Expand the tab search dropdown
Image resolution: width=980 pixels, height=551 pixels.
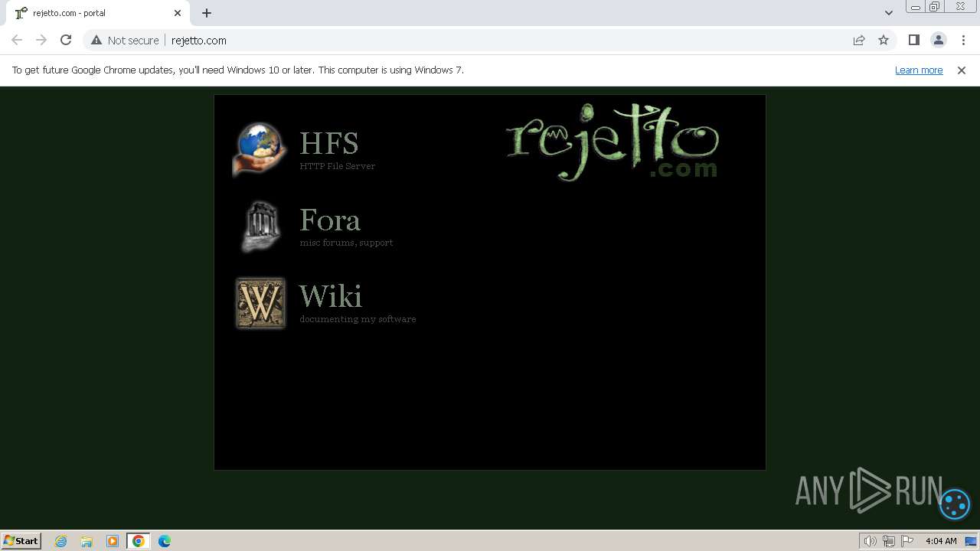(888, 13)
